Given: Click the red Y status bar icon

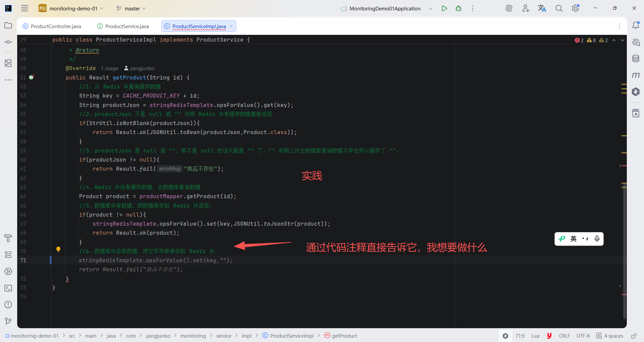Looking at the screenshot, I should pyautogui.click(x=549, y=336).
